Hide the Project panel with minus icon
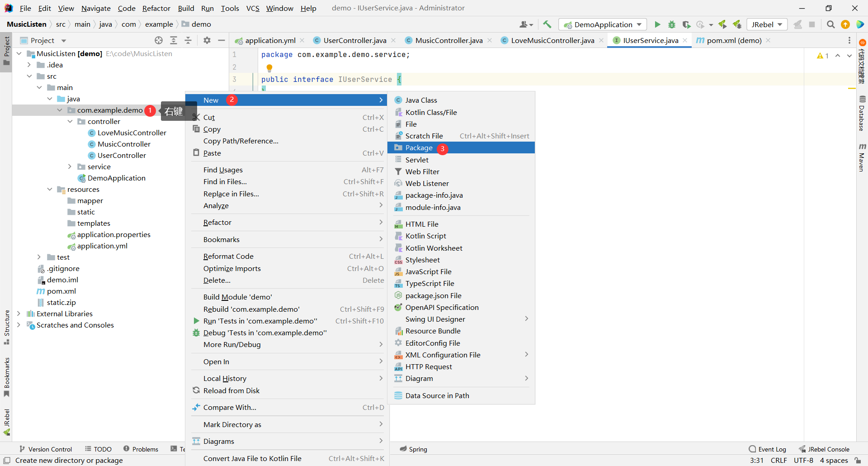 click(x=222, y=40)
